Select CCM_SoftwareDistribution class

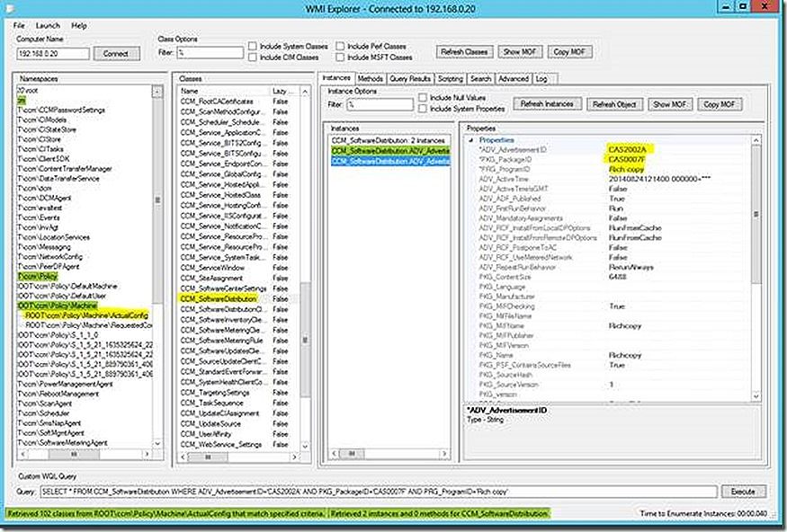pos(219,299)
